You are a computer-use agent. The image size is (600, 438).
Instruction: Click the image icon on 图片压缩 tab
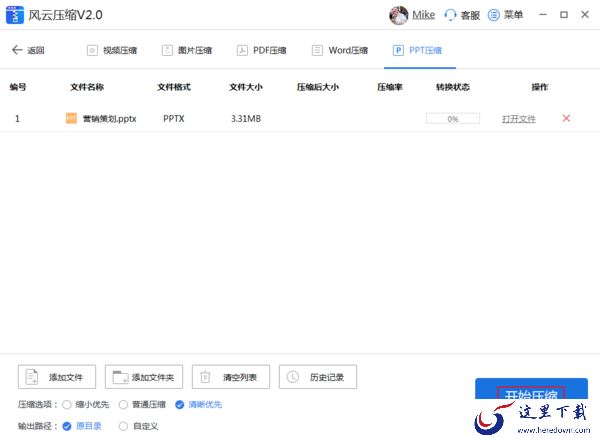(167, 50)
